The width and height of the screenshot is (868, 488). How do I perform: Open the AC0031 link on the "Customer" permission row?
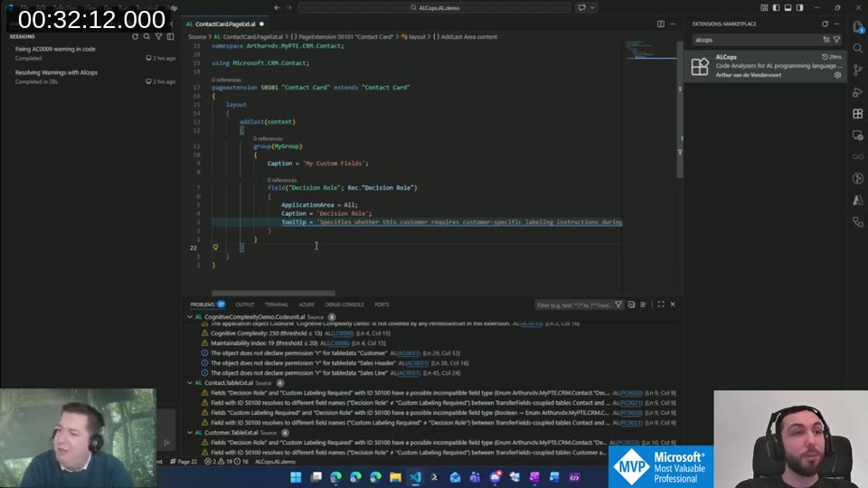tap(409, 353)
